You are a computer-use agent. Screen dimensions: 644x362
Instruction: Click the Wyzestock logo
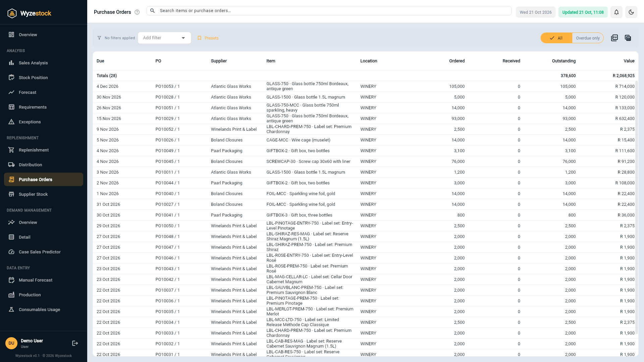30,13
